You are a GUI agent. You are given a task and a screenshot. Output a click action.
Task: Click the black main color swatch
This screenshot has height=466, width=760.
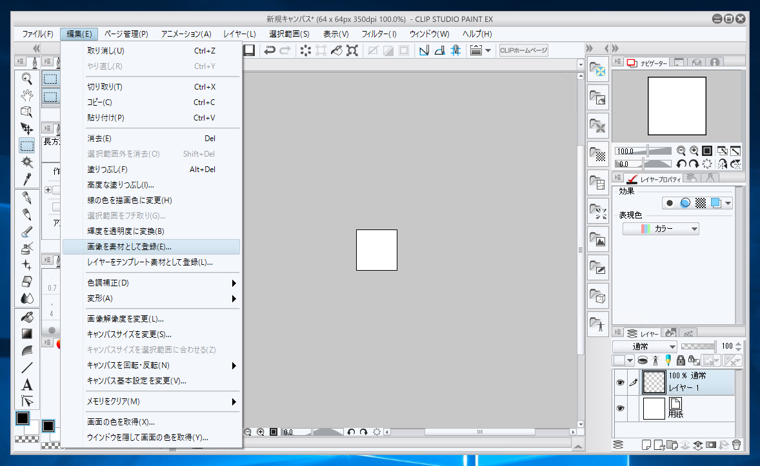(22, 418)
